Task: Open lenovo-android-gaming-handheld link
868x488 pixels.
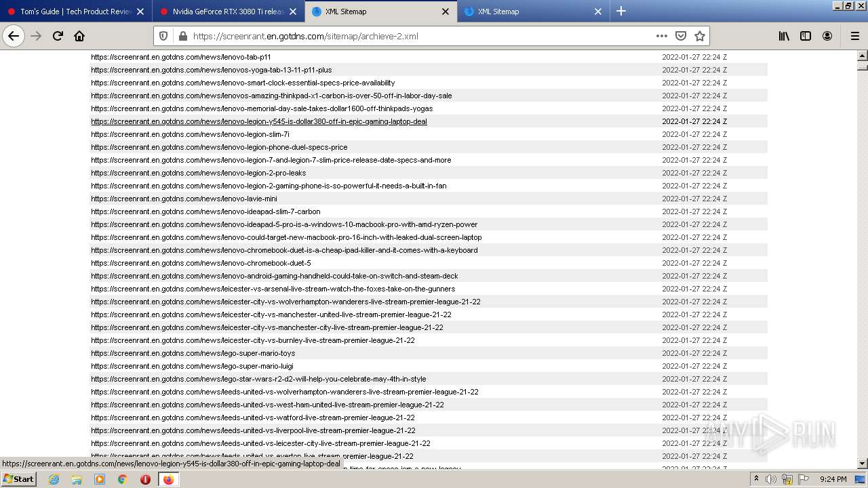Action: click(275, 276)
